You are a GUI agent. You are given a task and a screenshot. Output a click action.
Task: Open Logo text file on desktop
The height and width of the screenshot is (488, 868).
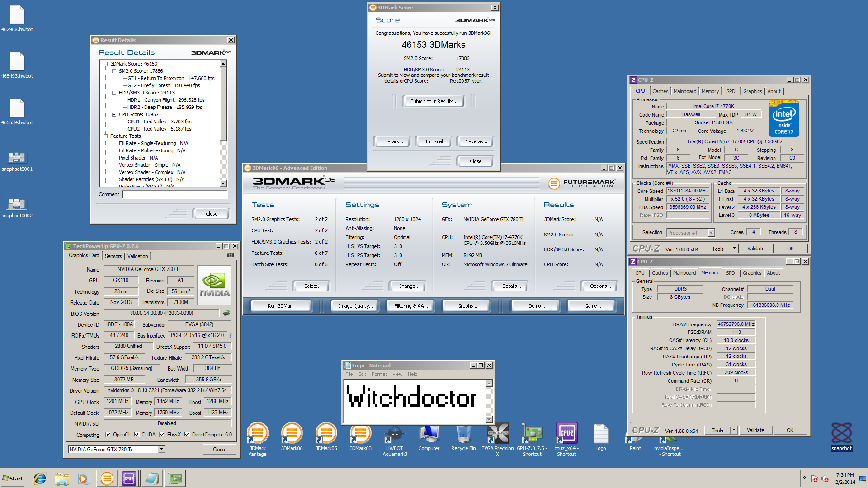600,437
